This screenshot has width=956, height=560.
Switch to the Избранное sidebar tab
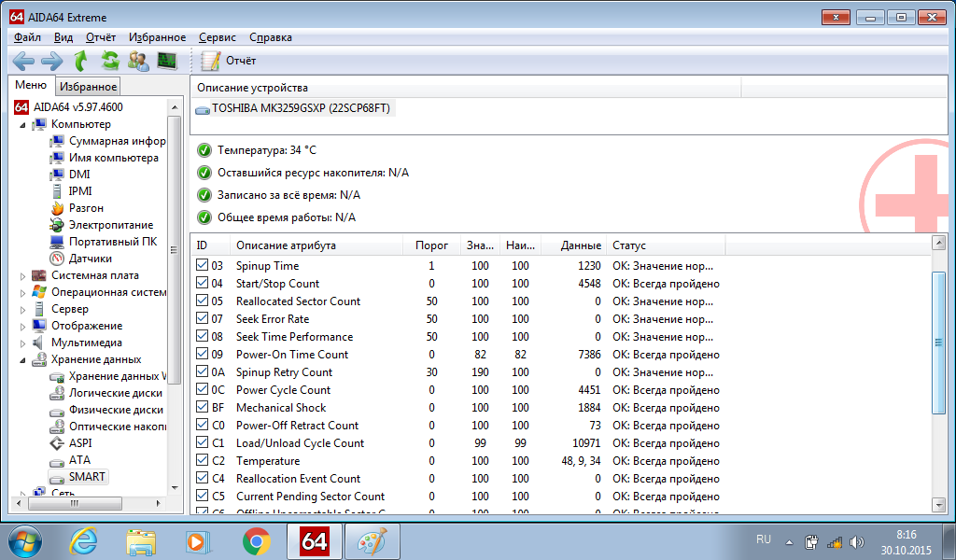pos(89,87)
